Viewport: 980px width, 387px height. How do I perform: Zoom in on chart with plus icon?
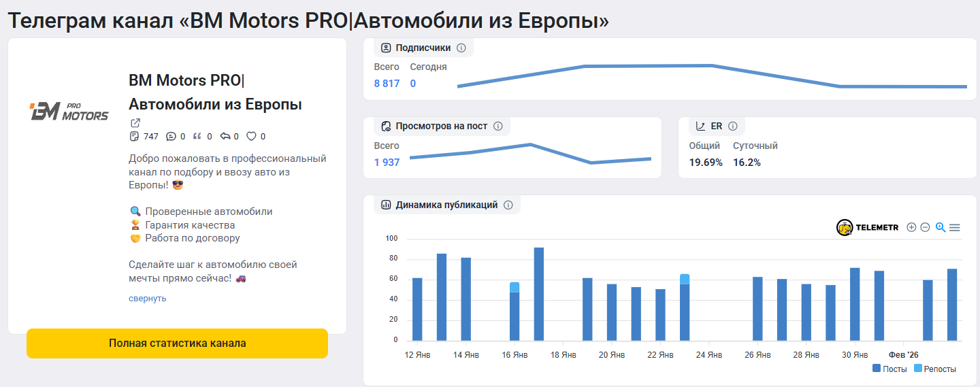911,227
